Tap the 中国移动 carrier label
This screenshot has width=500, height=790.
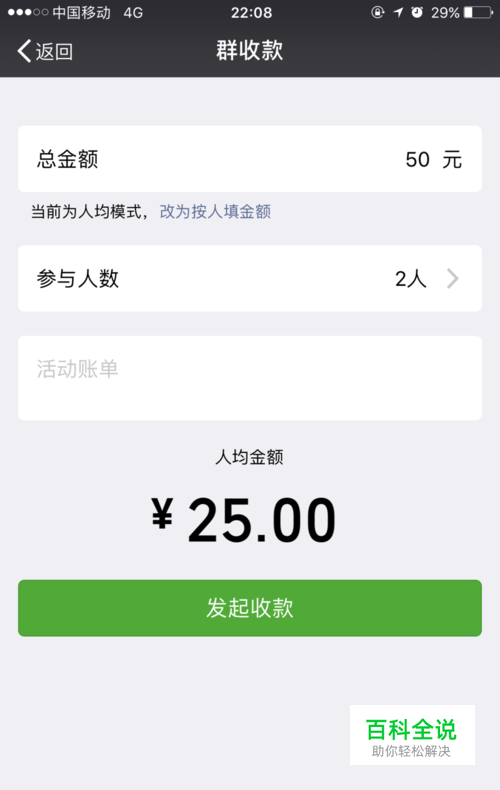(82, 13)
